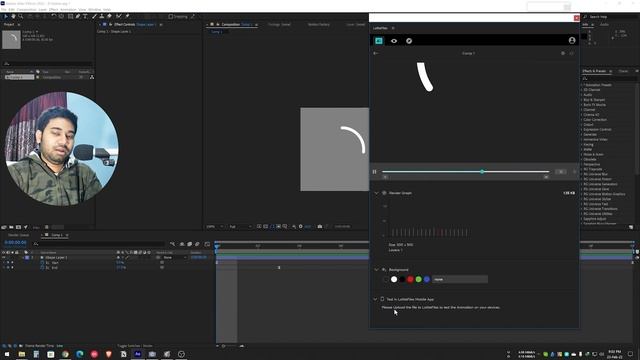
Task: Open Chrome from the taskbar
Action: tap(65, 354)
